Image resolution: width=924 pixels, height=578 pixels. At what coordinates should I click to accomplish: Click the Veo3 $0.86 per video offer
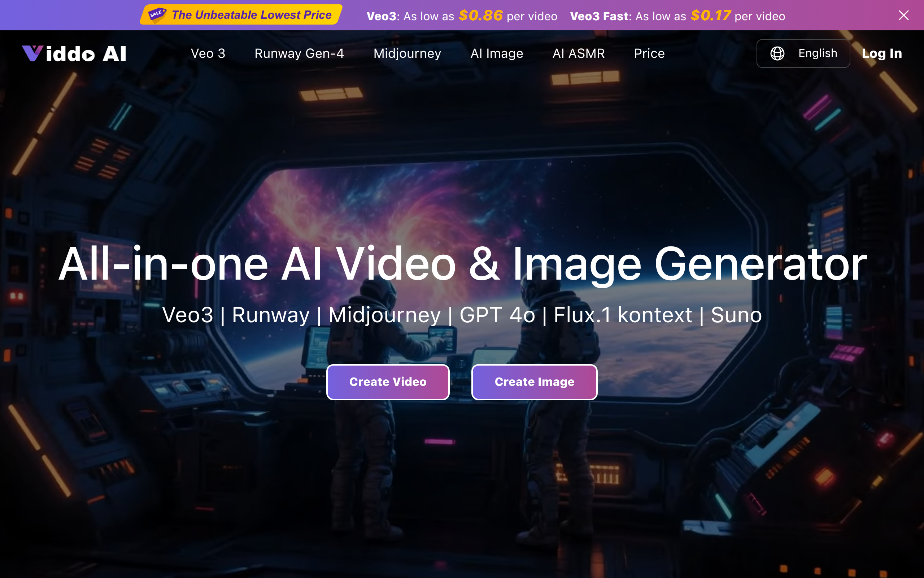462,16
